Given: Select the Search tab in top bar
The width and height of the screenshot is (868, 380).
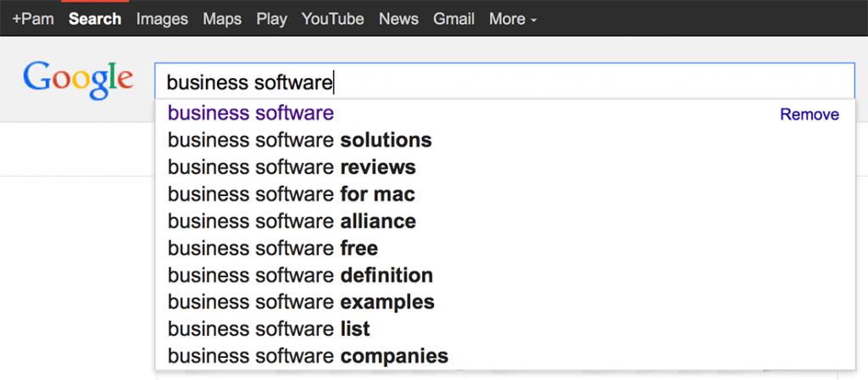Looking at the screenshot, I should pos(95,19).
